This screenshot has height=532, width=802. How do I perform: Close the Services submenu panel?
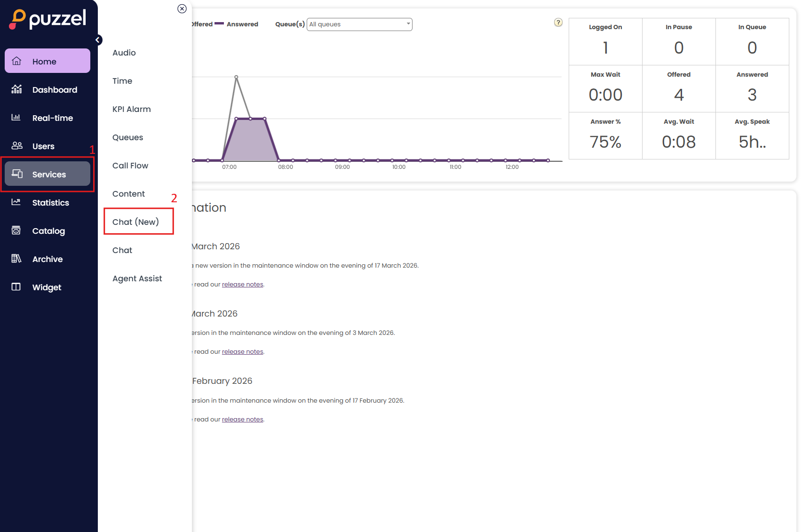(x=182, y=9)
